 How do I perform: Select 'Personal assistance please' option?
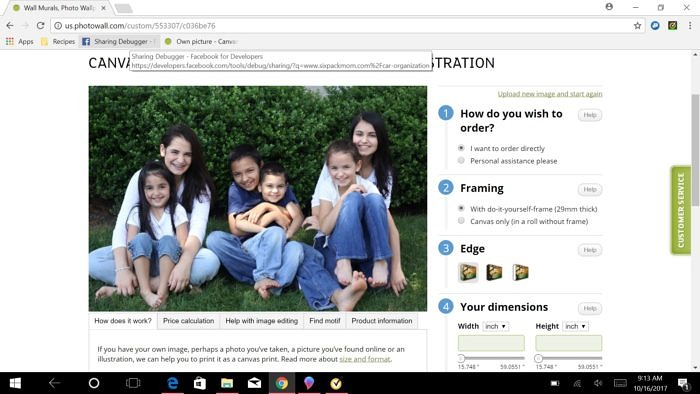coord(461,161)
